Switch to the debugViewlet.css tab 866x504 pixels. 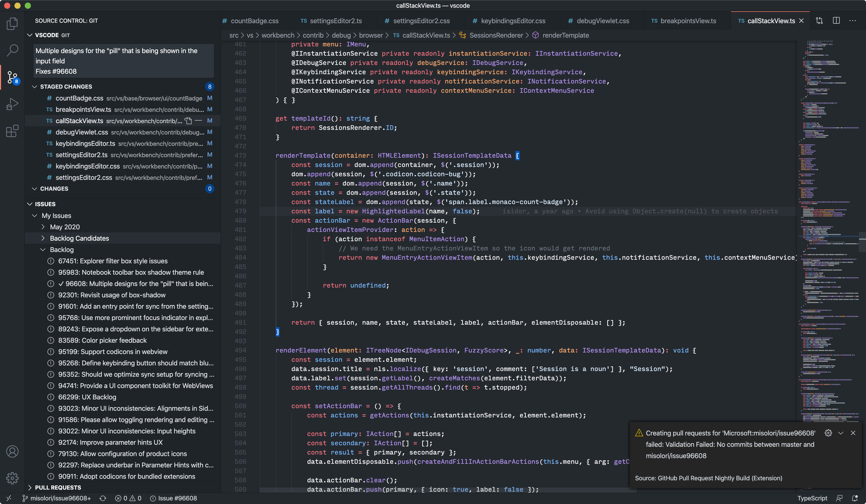pyautogui.click(x=602, y=21)
